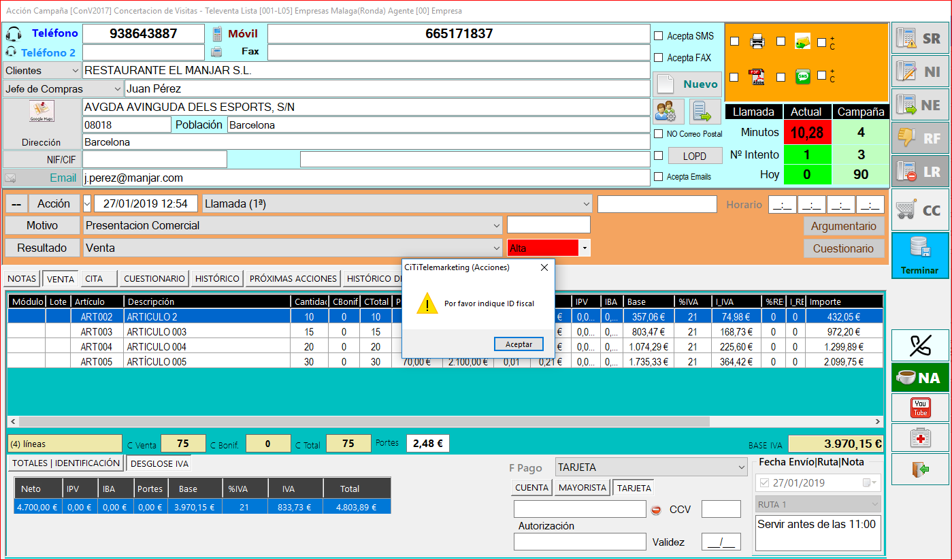The height and width of the screenshot is (560, 952).
Task: Click the Argumentario button
Action: pos(844,225)
